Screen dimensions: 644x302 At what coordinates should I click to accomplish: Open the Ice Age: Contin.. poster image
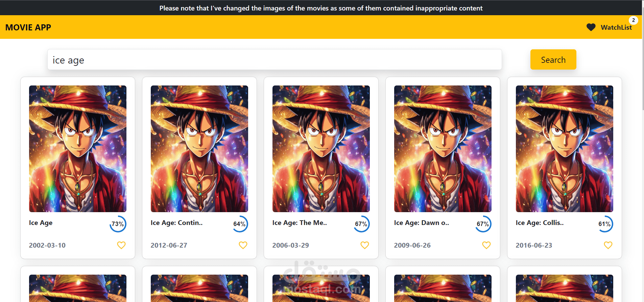click(199, 149)
